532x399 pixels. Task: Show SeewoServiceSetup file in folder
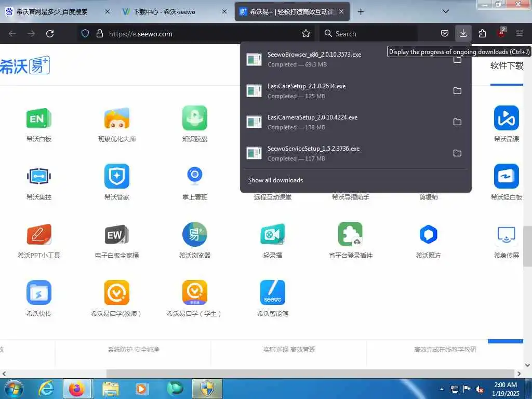457,153
